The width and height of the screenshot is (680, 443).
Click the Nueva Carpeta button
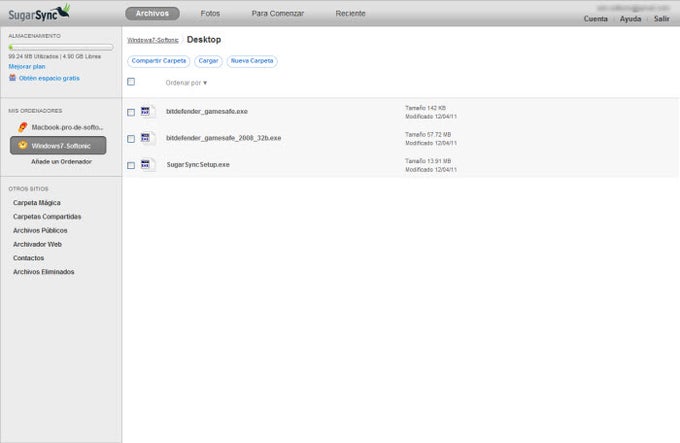coord(252,61)
